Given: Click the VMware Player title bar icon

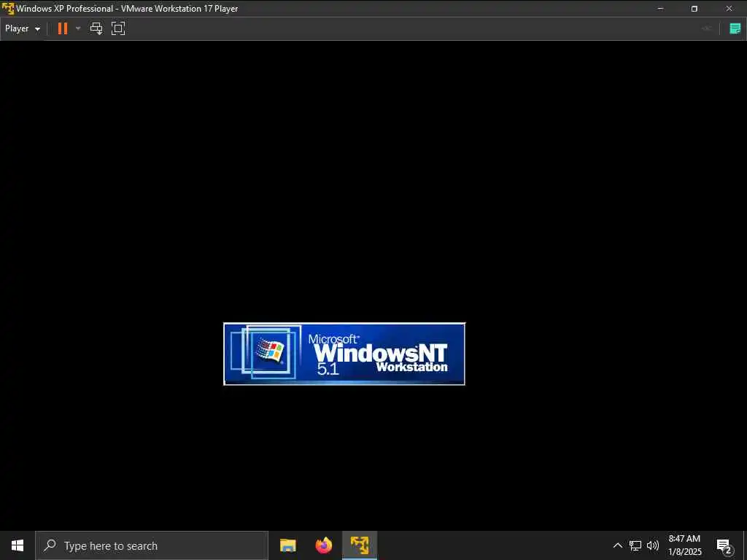Looking at the screenshot, I should 7,8.
